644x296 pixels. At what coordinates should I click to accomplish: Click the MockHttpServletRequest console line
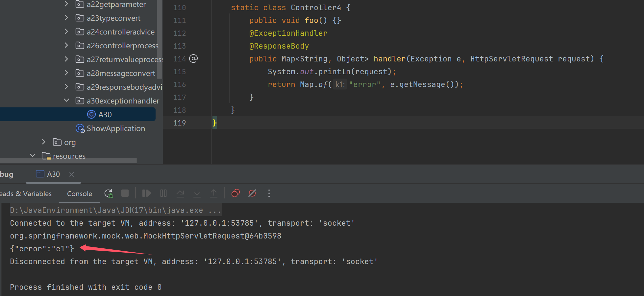[146, 236]
